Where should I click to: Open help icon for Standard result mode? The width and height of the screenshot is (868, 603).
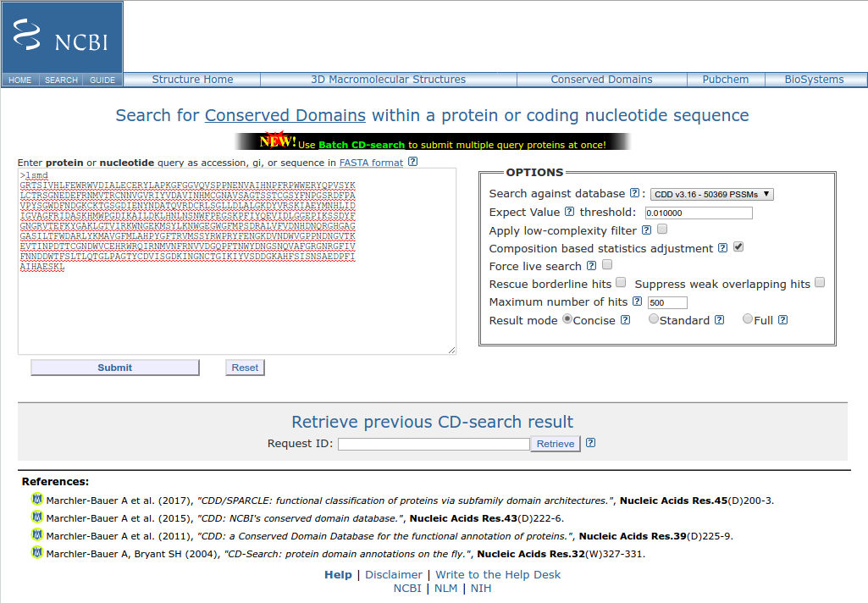pyautogui.click(x=719, y=319)
